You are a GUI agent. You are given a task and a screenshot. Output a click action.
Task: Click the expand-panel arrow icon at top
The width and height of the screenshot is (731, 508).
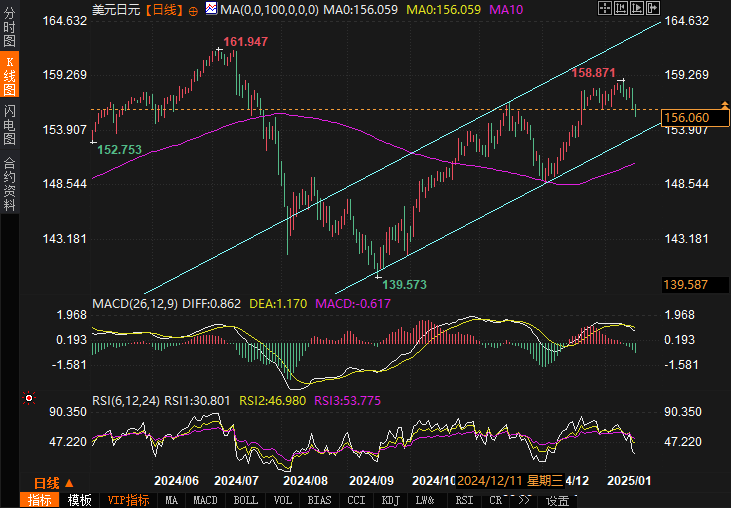pos(653,8)
